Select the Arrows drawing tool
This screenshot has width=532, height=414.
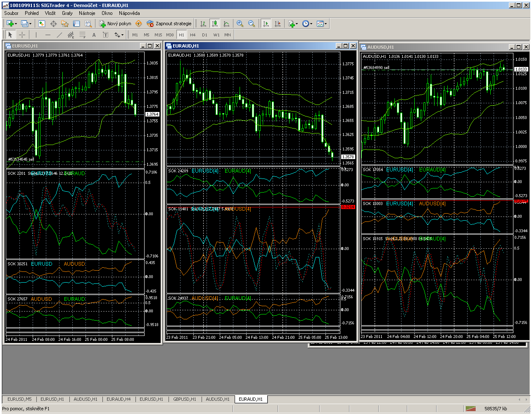[x=117, y=35]
